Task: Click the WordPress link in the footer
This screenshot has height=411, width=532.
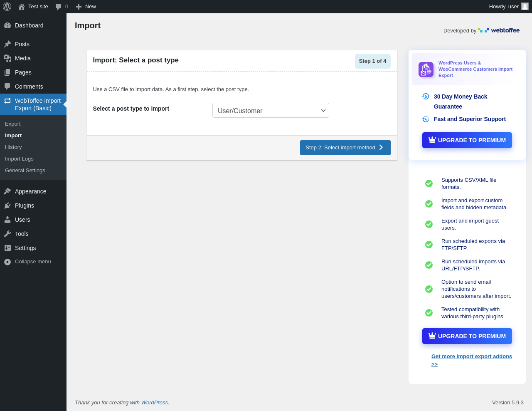Action: pyautogui.click(x=154, y=403)
